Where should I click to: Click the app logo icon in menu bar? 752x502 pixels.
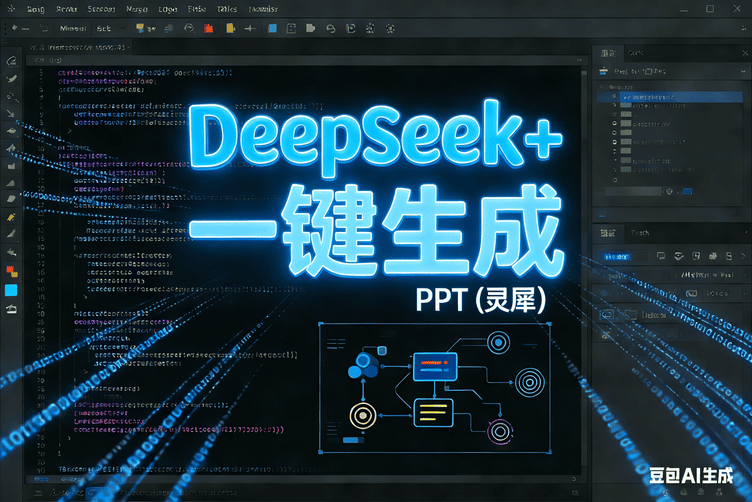[11, 9]
